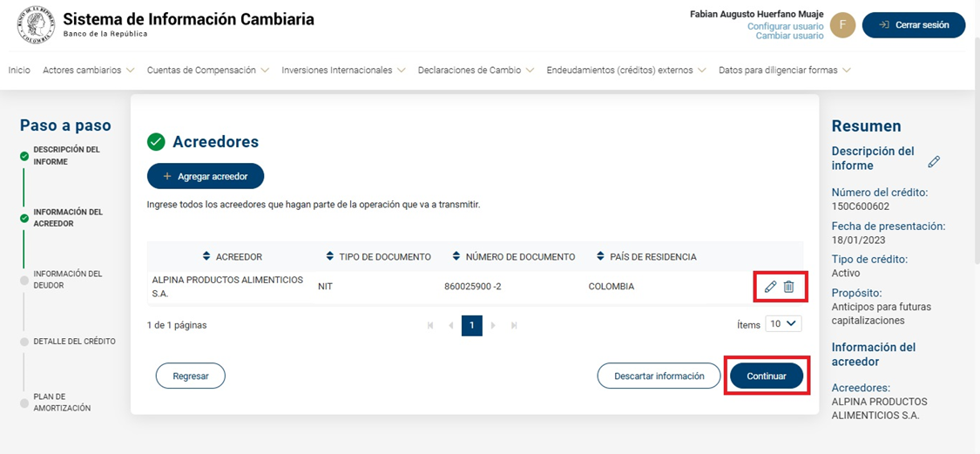Click the user avatar F icon
The height and width of the screenshot is (454, 980).
842,25
